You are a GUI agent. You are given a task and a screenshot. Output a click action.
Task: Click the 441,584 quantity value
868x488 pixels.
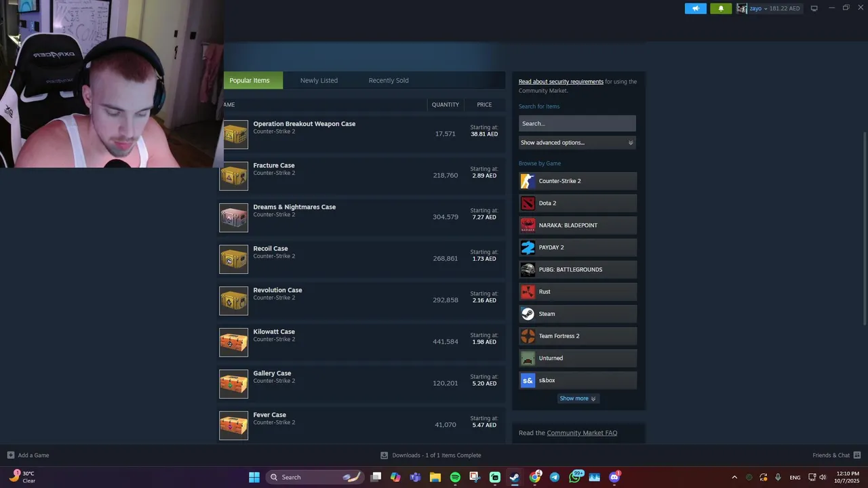click(x=446, y=342)
